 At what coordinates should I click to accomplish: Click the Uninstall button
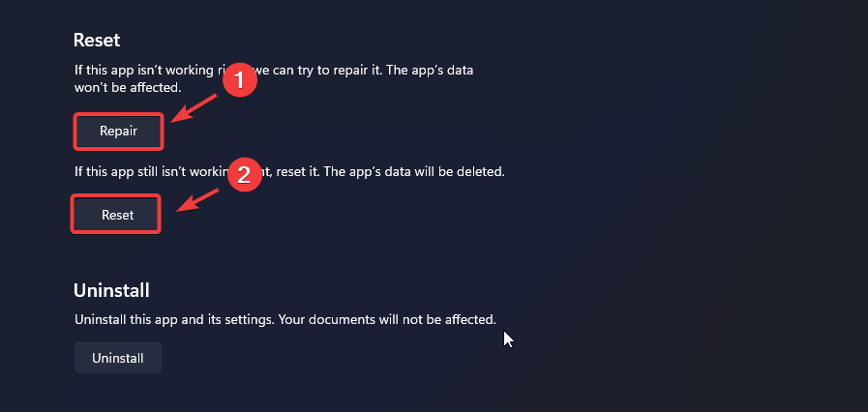point(118,358)
